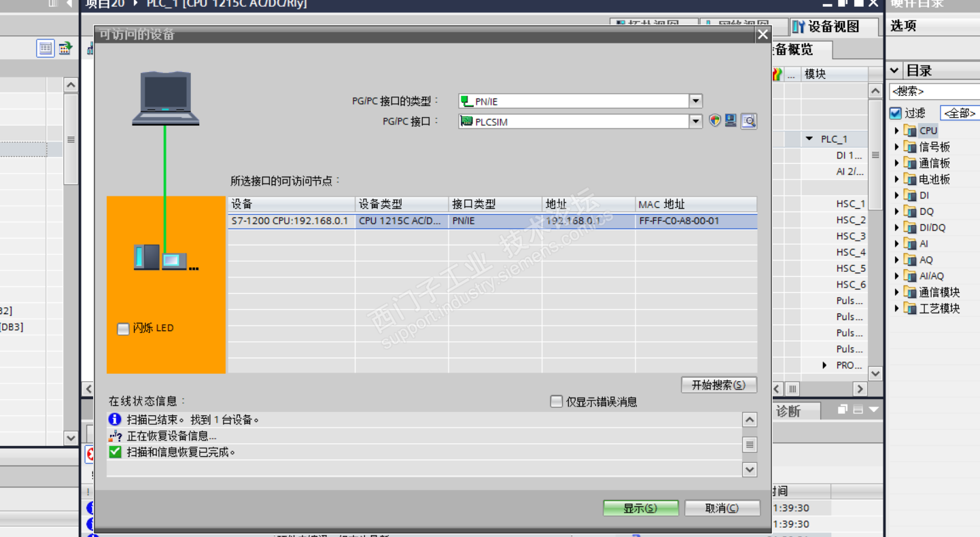Click the 设备类型 column header
This screenshot has height=537, width=980.
(402, 204)
